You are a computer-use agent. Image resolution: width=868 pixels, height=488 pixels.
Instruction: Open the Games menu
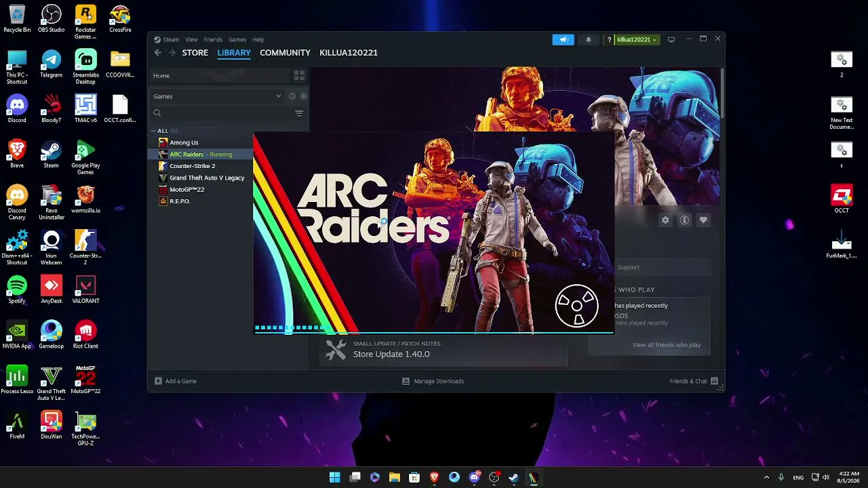pyautogui.click(x=237, y=39)
